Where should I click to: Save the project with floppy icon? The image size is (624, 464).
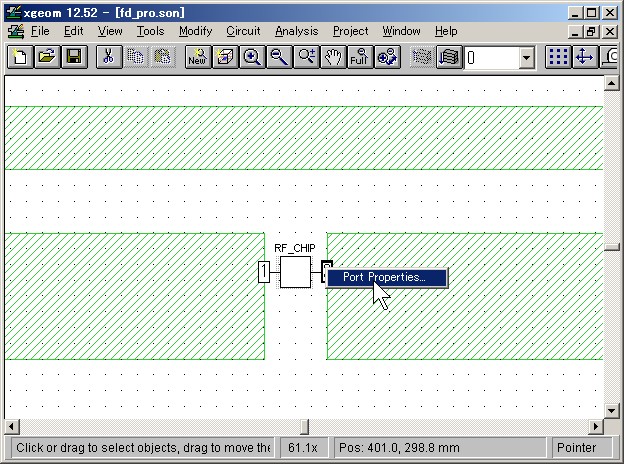(74, 57)
